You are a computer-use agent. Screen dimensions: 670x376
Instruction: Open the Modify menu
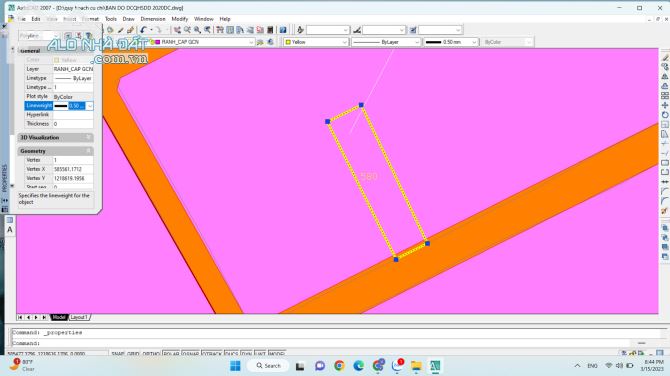pyautogui.click(x=179, y=19)
